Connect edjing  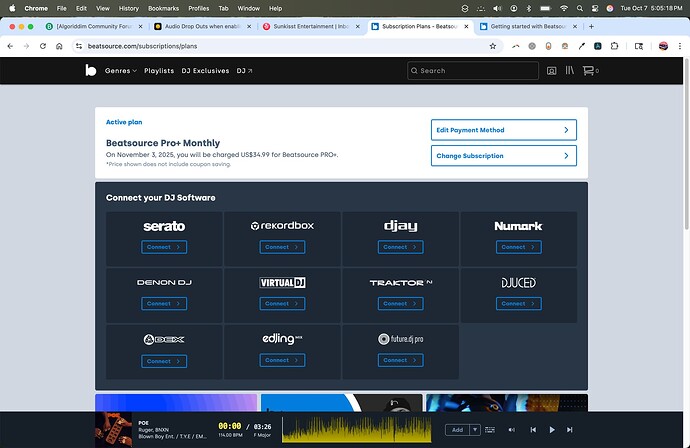(282, 360)
